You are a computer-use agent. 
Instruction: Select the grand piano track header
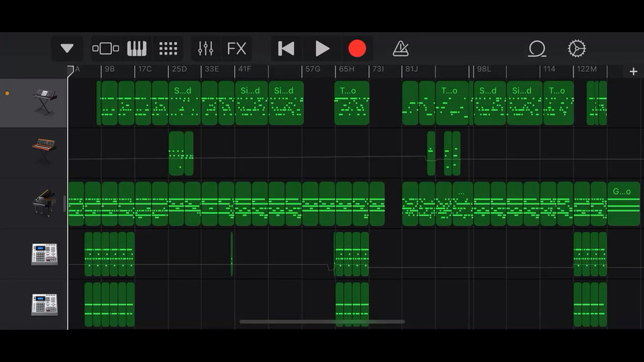(34, 203)
